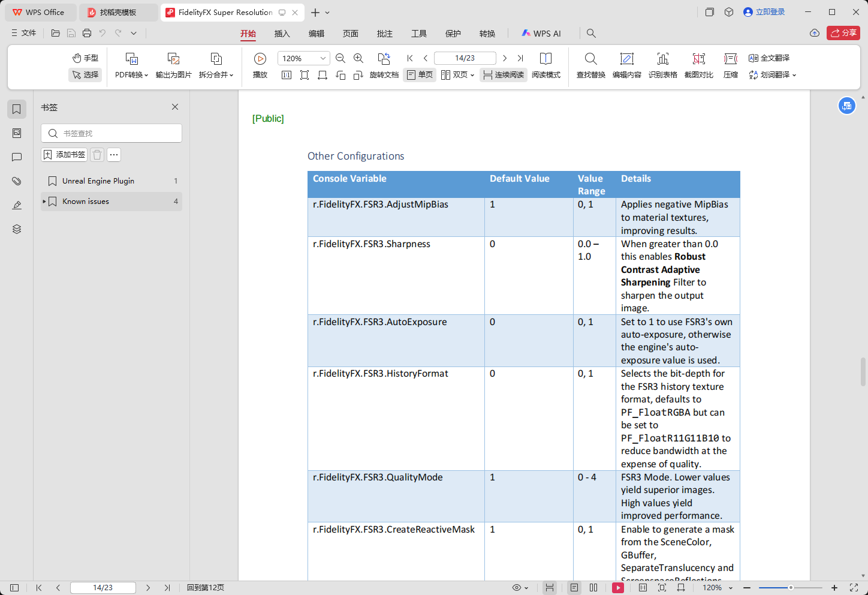Open the attachments panel icon

click(17, 181)
